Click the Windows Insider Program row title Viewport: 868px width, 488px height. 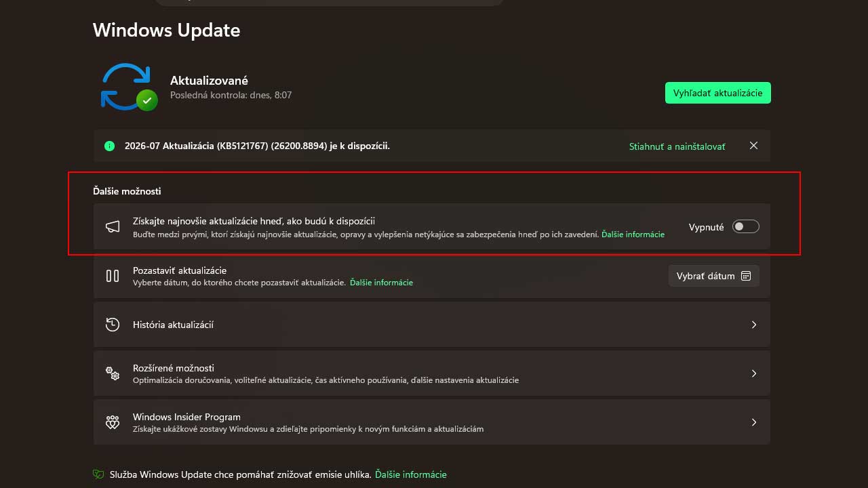[186, 417]
